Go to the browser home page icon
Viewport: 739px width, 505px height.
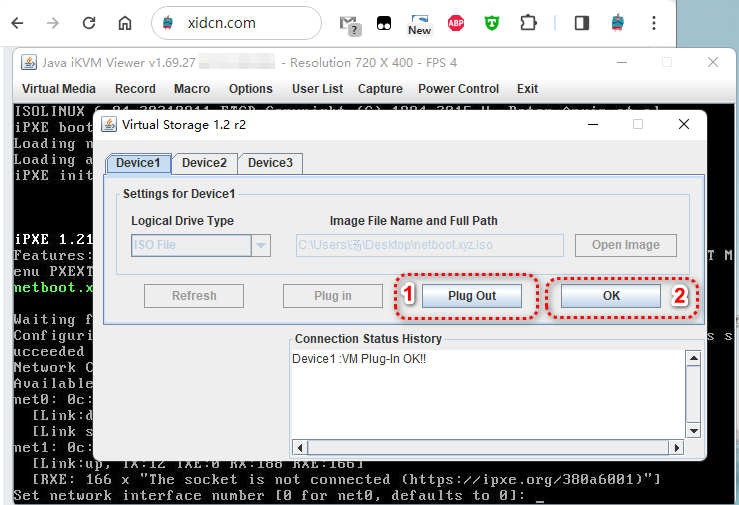coord(124,23)
